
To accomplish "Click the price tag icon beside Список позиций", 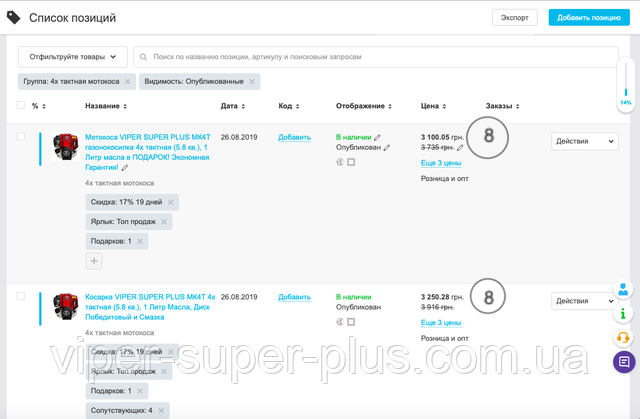I will [13, 18].
